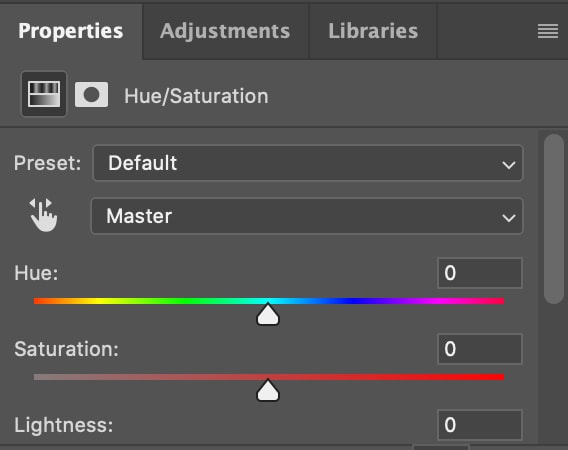Activate the on-image adjustment hand tool
This screenshot has width=568, height=450.
click(43, 215)
